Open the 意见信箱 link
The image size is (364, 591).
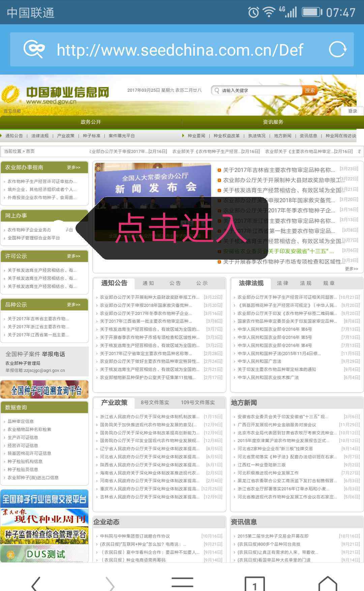click(x=12, y=111)
